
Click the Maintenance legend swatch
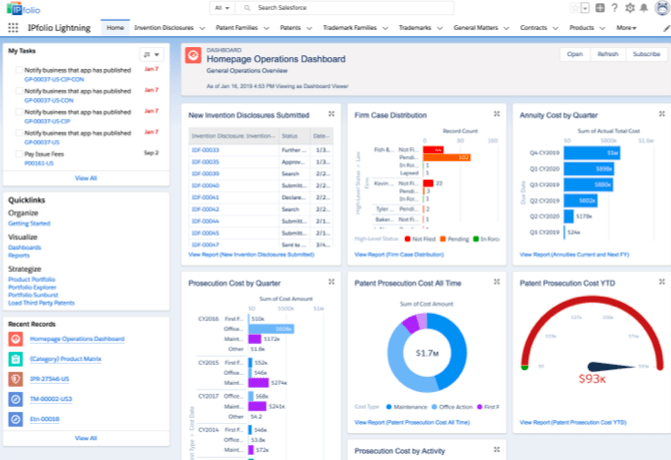[x=389, y=407]
